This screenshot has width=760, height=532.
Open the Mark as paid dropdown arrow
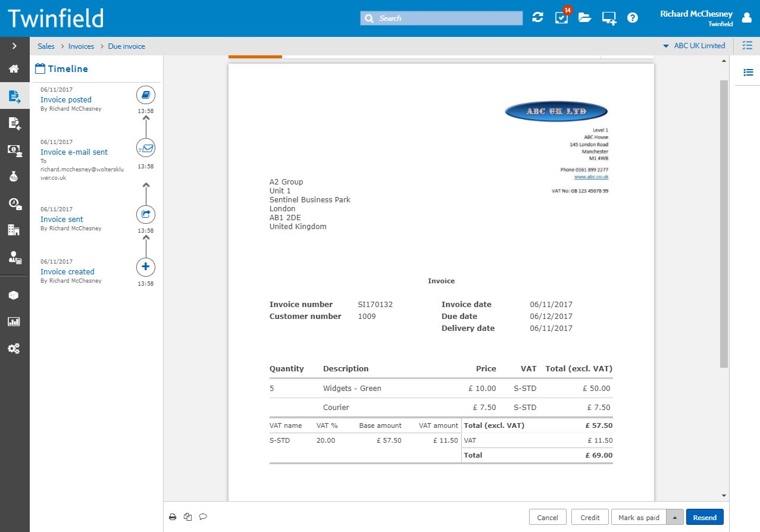[x=675, y=517]
